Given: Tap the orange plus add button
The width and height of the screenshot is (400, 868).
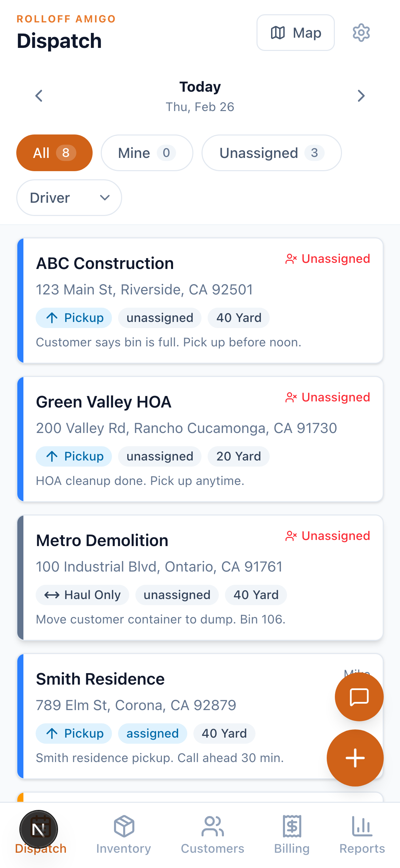Looking at the screenshot, I should coord(355,758).
